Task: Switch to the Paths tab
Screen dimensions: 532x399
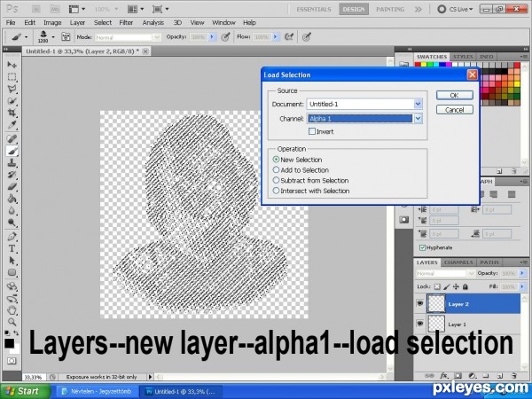Action: [x=489, y=262]
